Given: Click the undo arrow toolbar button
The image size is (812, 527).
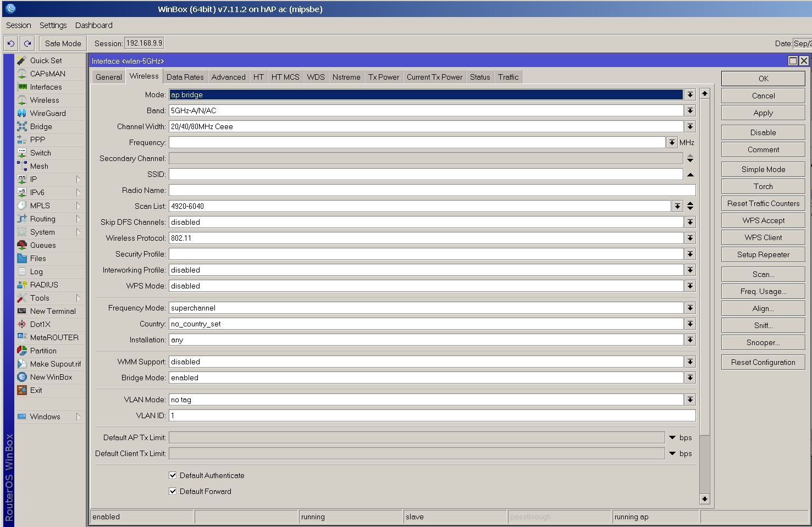Looking at the screenshot, I should [11, 43].
